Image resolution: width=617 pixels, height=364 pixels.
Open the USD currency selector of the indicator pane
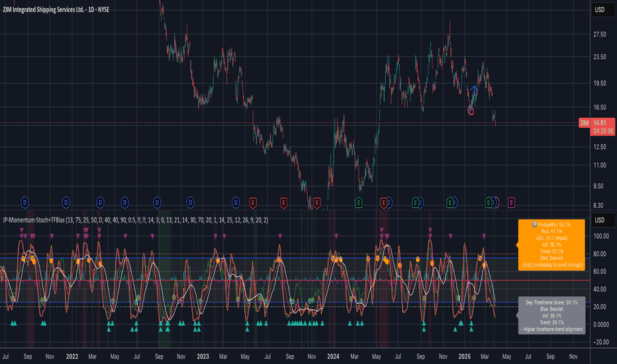click(x=603, y=220)
